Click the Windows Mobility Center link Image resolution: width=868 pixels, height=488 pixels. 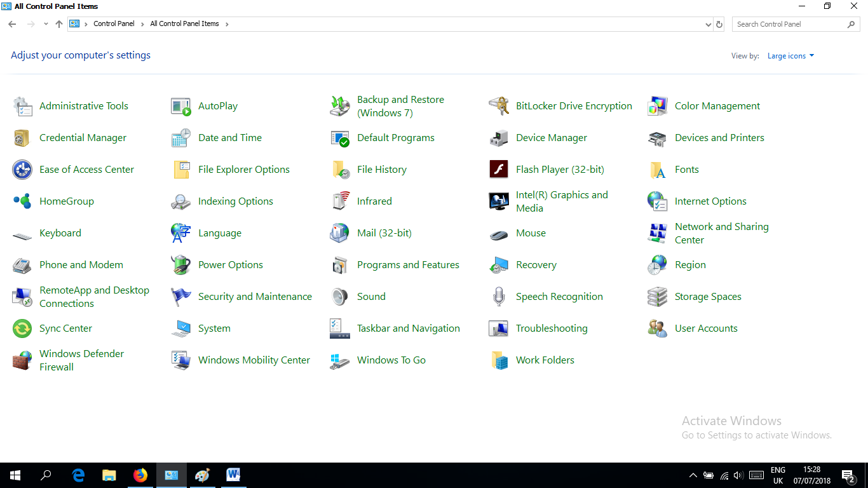tap(254, 360)
